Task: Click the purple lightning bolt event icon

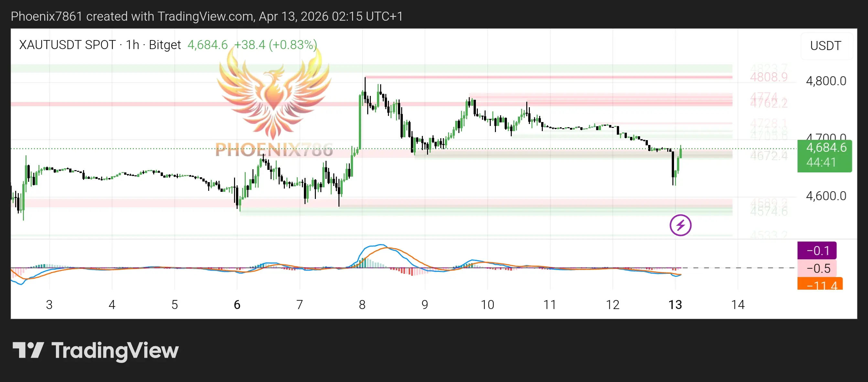Action: pyautogui.click(x=680, y=225)
